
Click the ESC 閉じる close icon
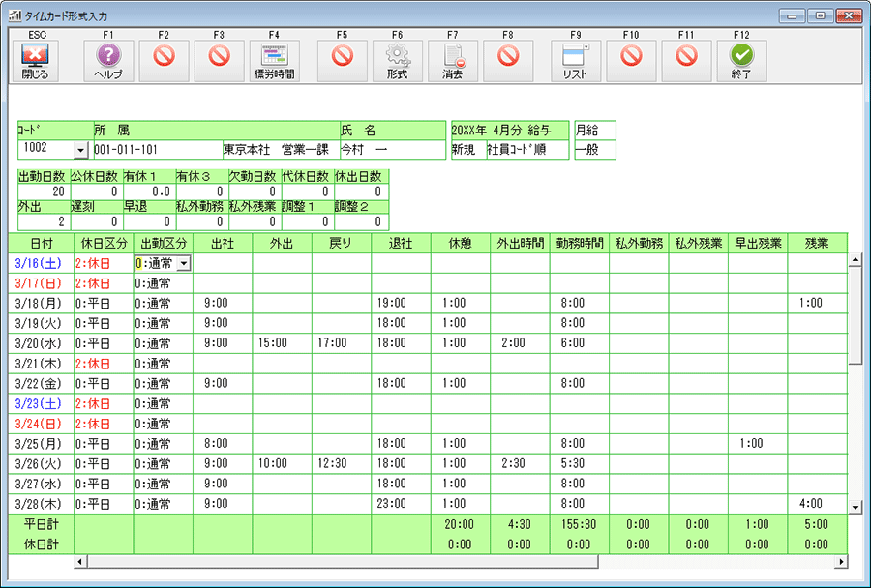tap(35, 61)
